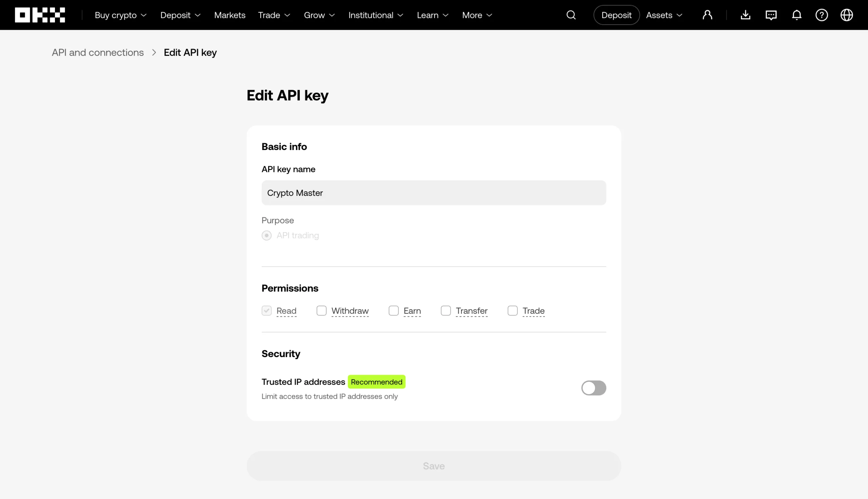Expand the Learn dropdown menu

[433, 15]
